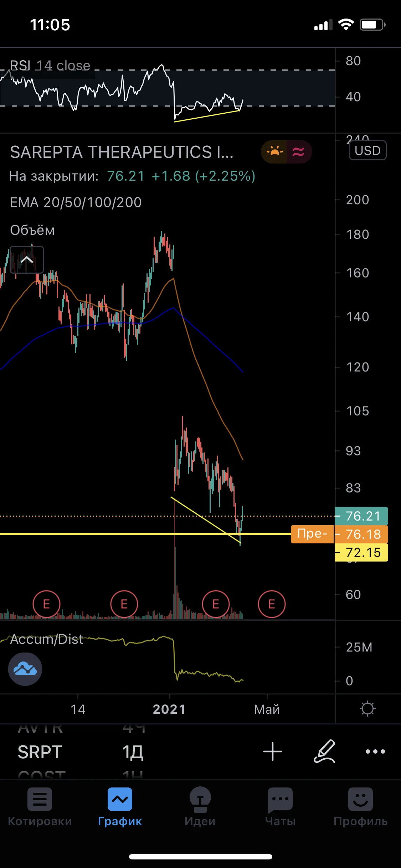Viewport: 401px width, 868px height.
Task: Tap the plus add indicator icon
Action: coord(273,751)
